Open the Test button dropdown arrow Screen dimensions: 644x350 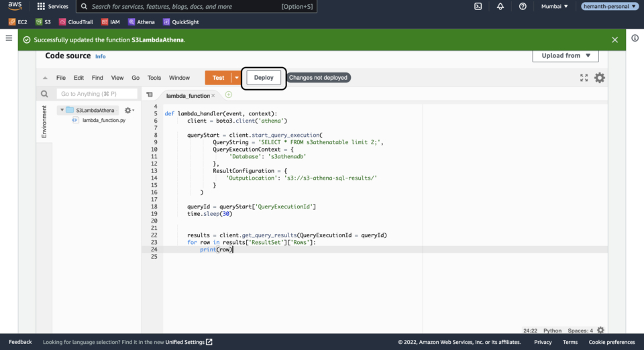[x=237, y=78]
